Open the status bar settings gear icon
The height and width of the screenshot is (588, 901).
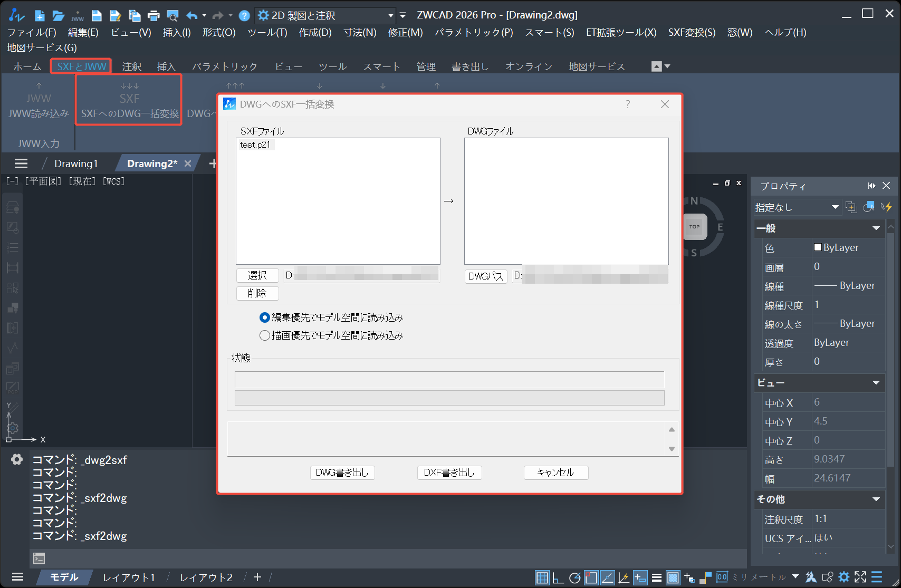(x=845, y=577)
